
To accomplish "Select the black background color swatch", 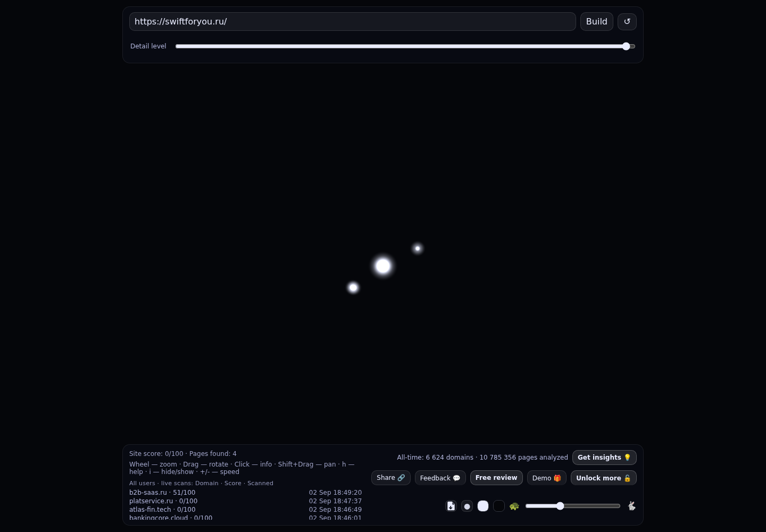I will pos(499,506).
